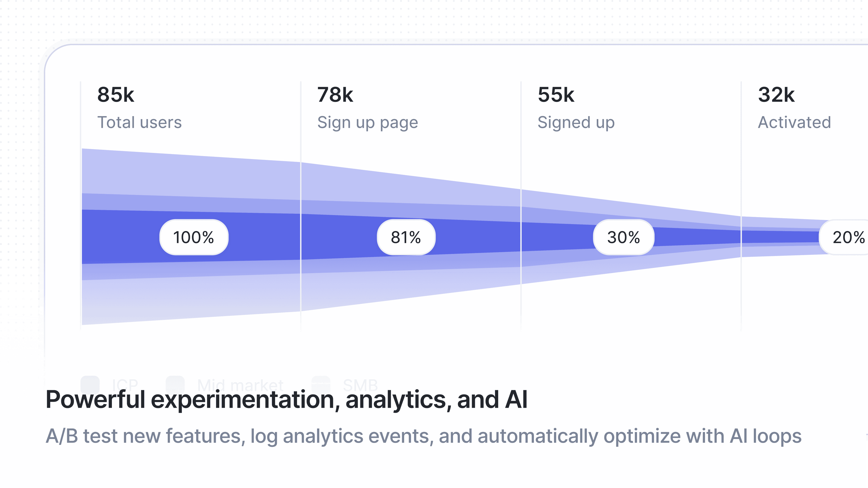Select the Total users stage label
This screenshot has height=488, width=868.
[x=139, y=122]
